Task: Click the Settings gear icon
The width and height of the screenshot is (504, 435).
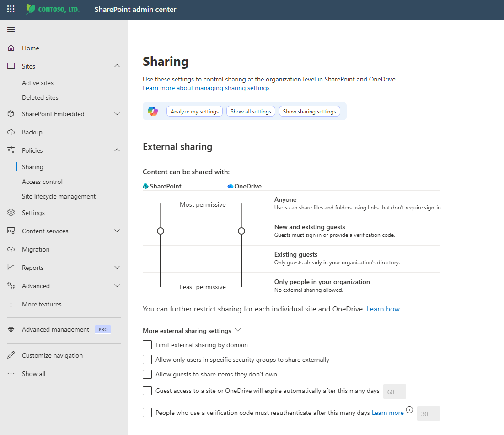Action: pyautogui.click(x=11, y=212)
